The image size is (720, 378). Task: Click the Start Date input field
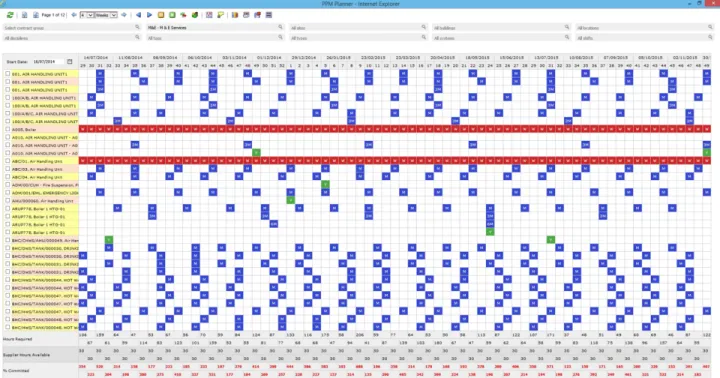48,62
